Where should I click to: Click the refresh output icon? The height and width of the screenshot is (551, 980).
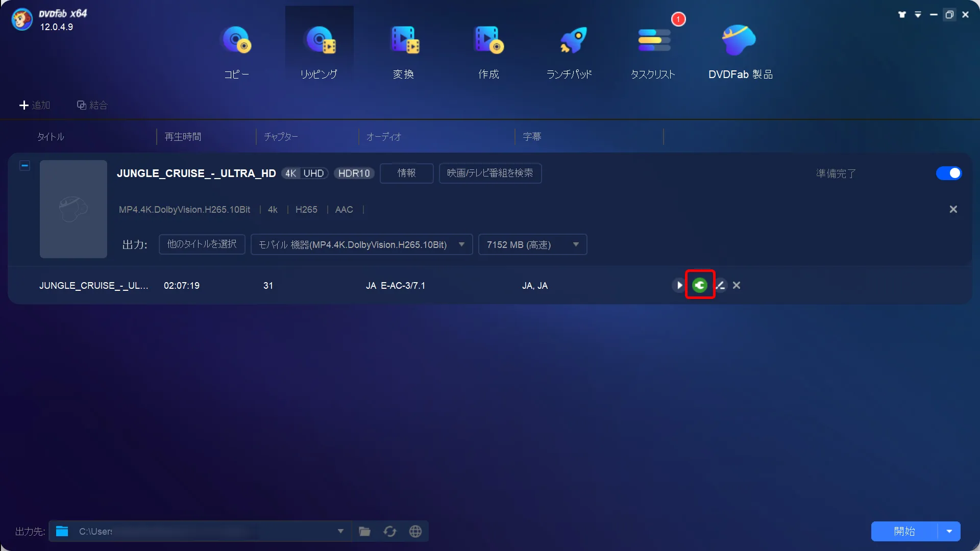point(390,532)
